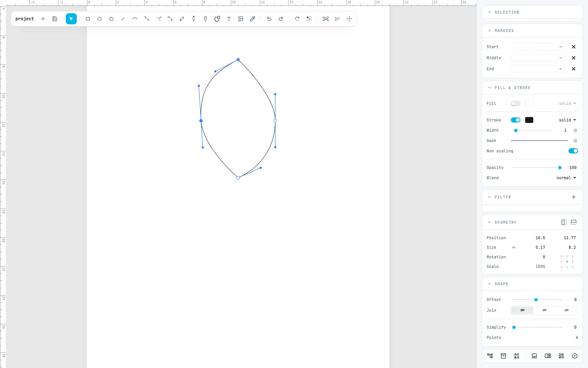Save the project with the disk icon
This screenshot has width=588, height=368.
(x=55, y=19)
